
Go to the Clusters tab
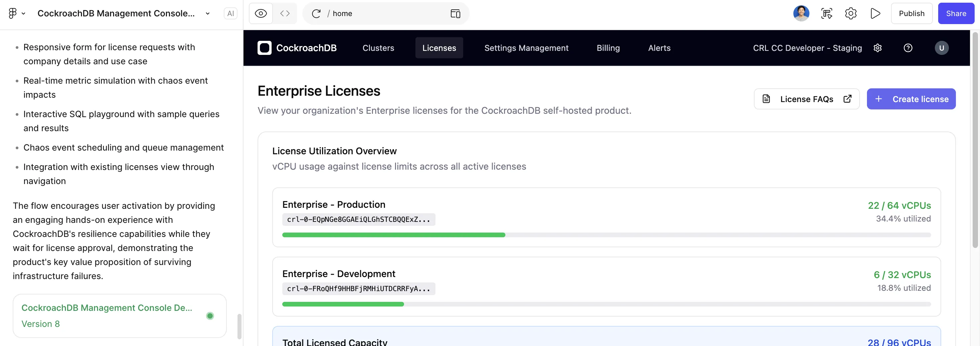click(x=378, y=48)
